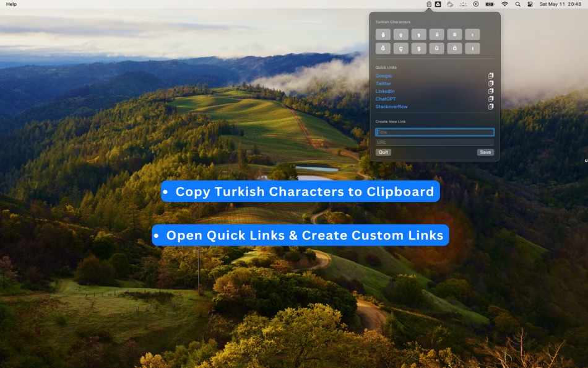Copy the LinkedIn link with the clipboard icon
The width and height of the screenshot is (588, 368).
[x=491, y=91]
